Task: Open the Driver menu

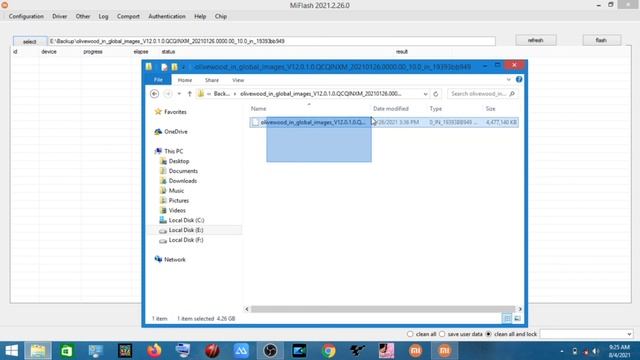Action: click(60, 16)
